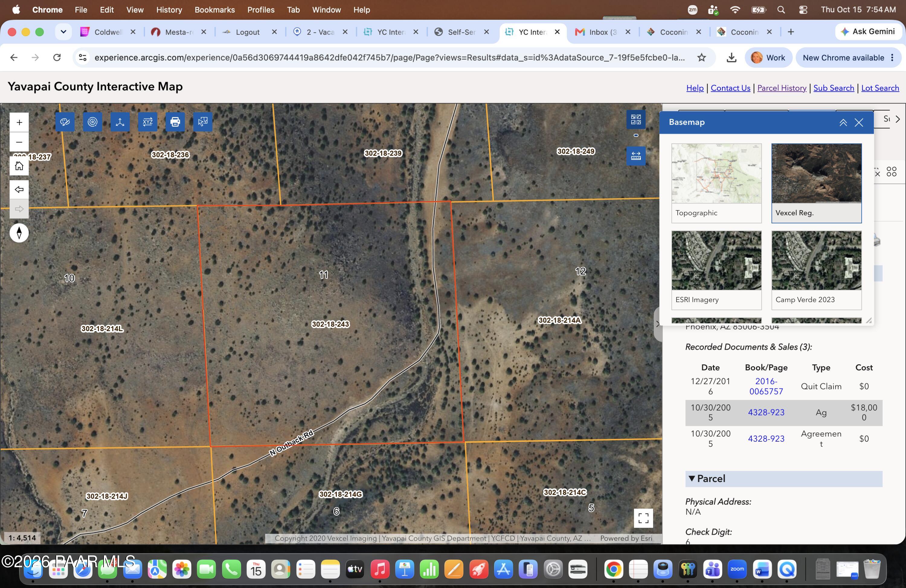Open the concentric-circles buffer tool
This screenshot has height=588, width=906.
92,122
